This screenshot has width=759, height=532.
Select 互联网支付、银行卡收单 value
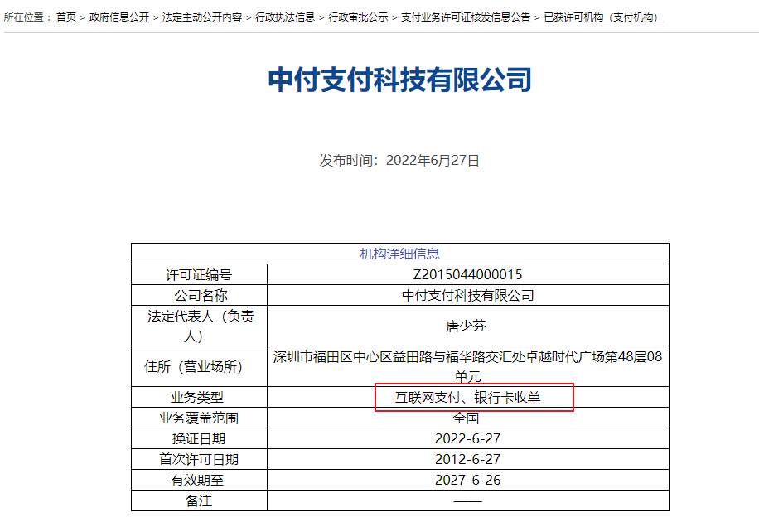tap(467, 397)
